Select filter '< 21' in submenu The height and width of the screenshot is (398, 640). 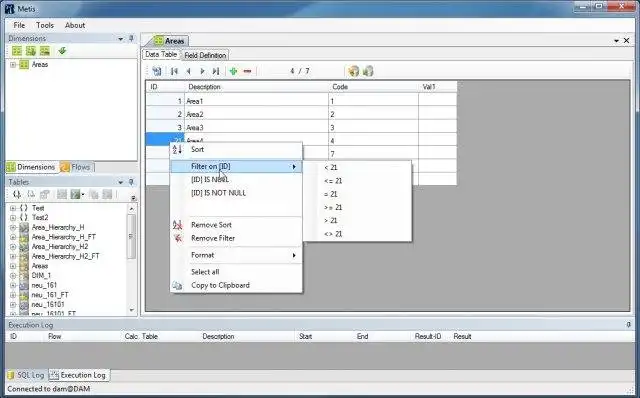click(358, 167)
